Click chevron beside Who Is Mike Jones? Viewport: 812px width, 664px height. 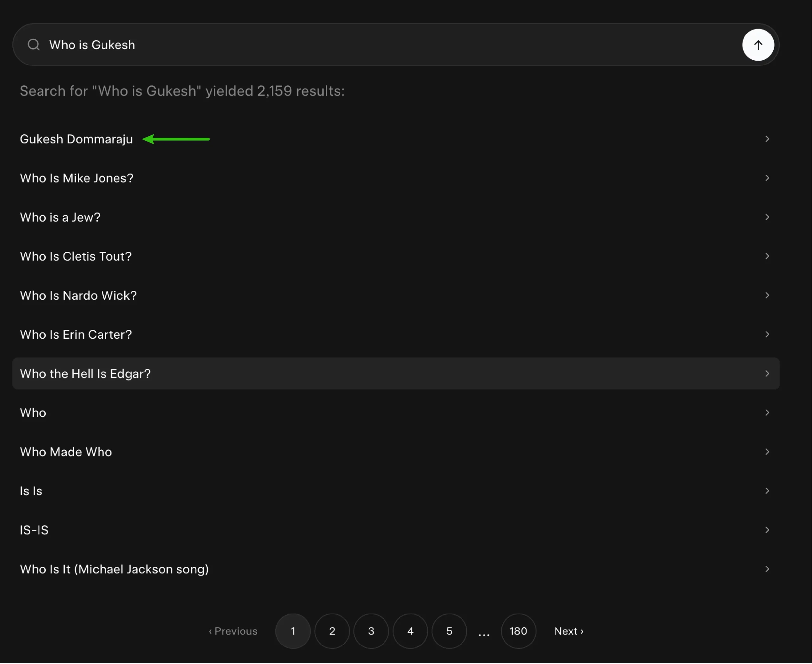(767, 178)
